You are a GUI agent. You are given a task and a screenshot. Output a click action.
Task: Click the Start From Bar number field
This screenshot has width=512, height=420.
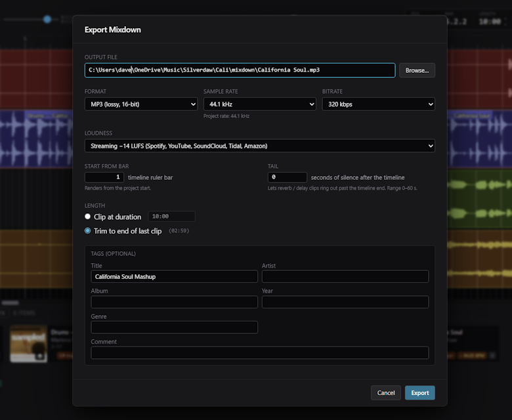click(104, 177)
